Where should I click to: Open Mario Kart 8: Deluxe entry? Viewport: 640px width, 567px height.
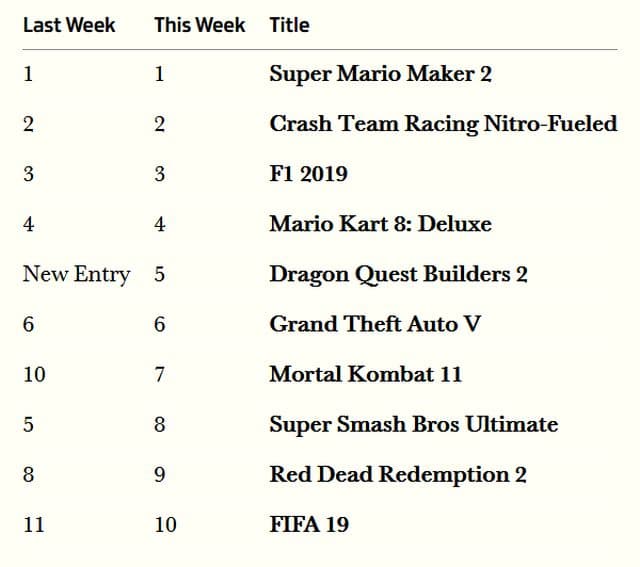[380, 224]
